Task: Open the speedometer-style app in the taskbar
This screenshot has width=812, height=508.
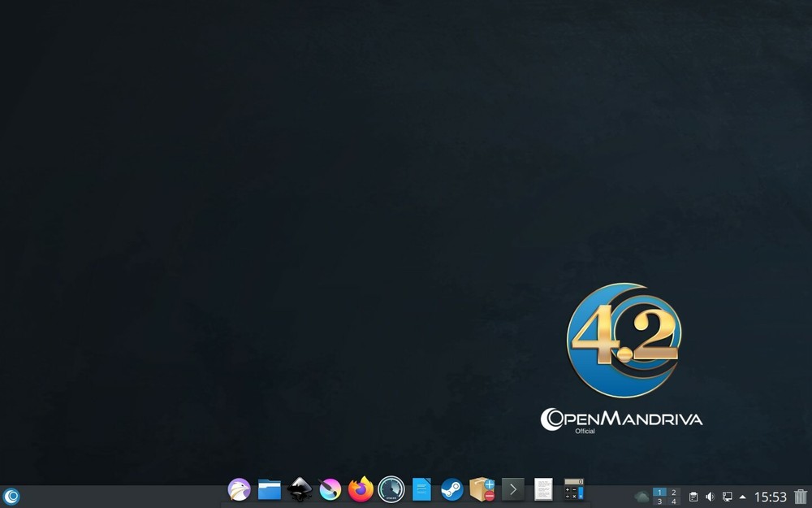Action: 391,491
